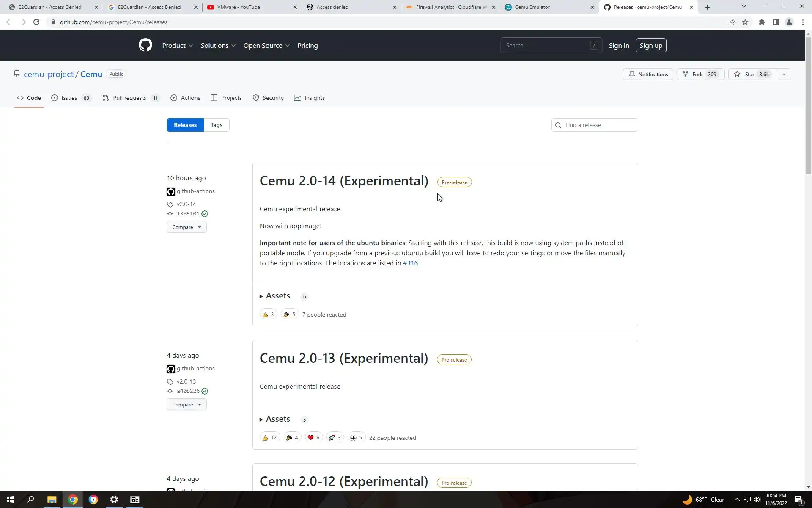
Task: Open Compare dropdown for v2.0-13
Action: (187, 405)
